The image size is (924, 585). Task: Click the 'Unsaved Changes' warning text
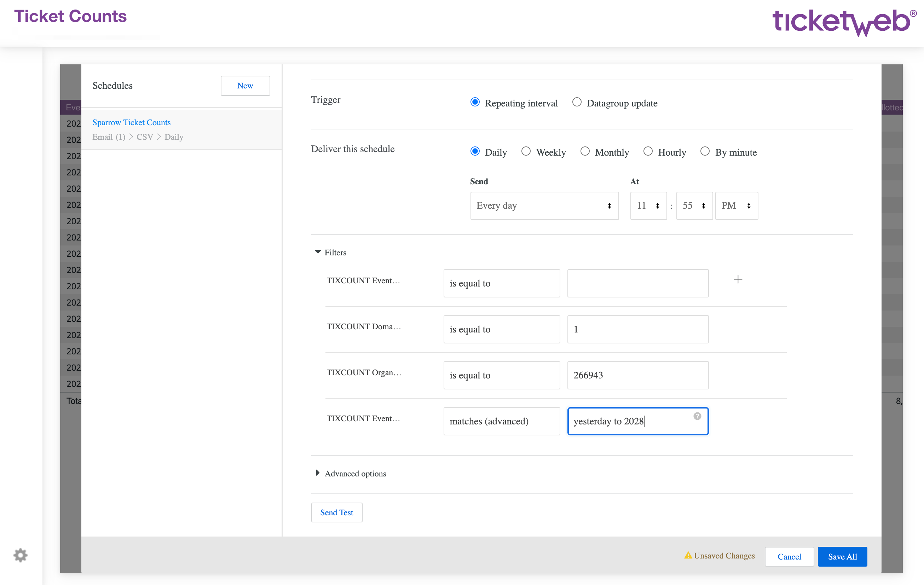point(724,555)
